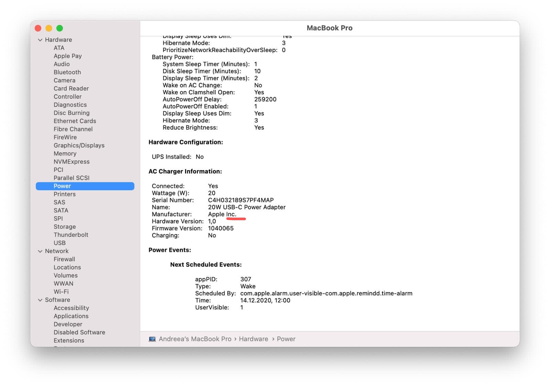Select Disc Burning in the sidebar

[72, 113]
